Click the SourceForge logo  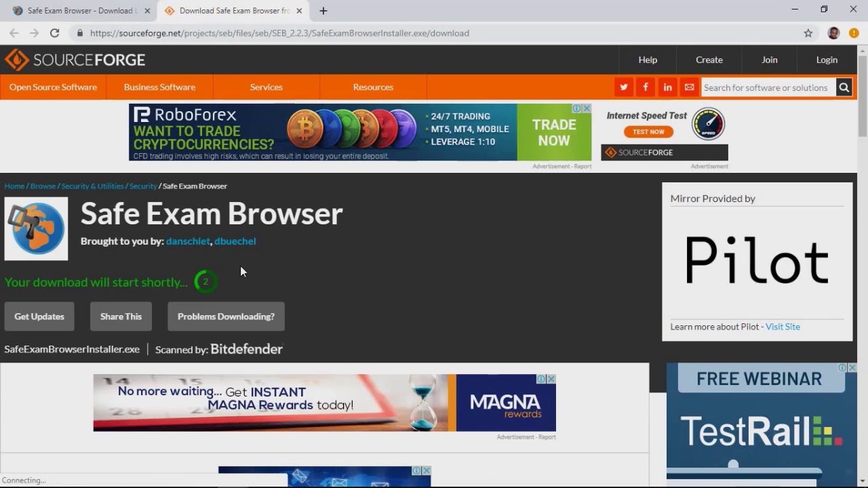[75, 60]
